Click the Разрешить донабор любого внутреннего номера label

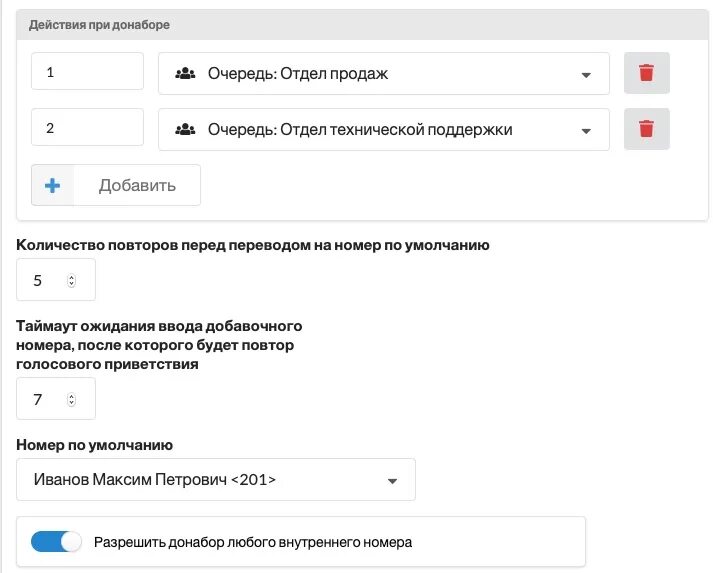[x=253, y=542]
